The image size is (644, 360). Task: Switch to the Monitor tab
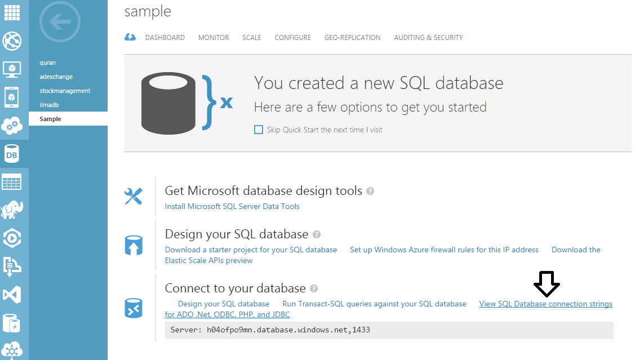(214, 38)
